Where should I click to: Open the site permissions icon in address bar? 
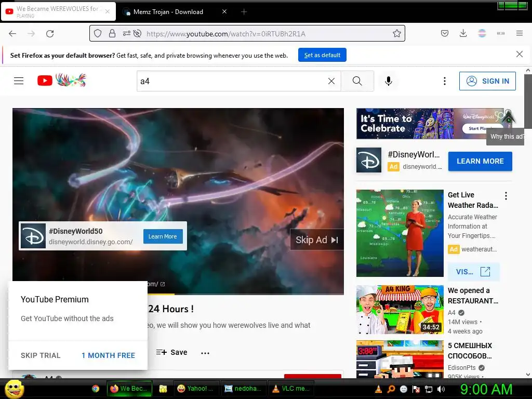point(126,34)
